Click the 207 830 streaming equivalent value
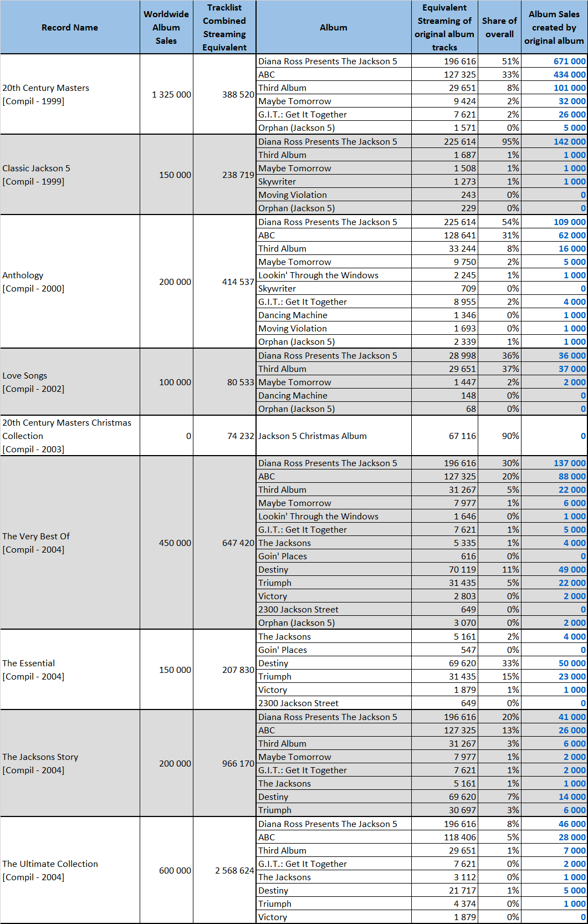Screen dimensions: 588x924 tap(238, 670)
